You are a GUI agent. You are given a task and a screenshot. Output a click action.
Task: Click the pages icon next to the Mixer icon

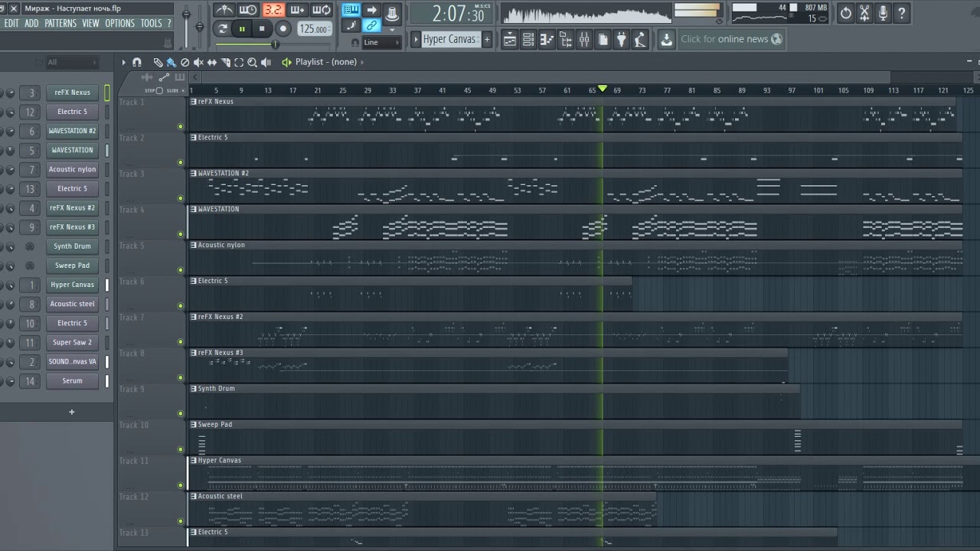tap(603, 39)
